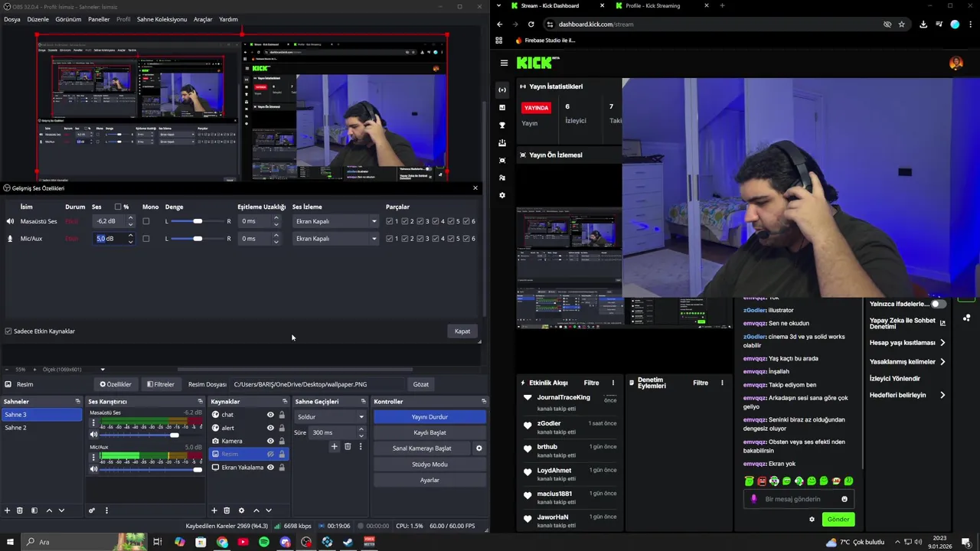
Task: Open Kick sidebar settings gear icon
Action: tap(502, 195)
